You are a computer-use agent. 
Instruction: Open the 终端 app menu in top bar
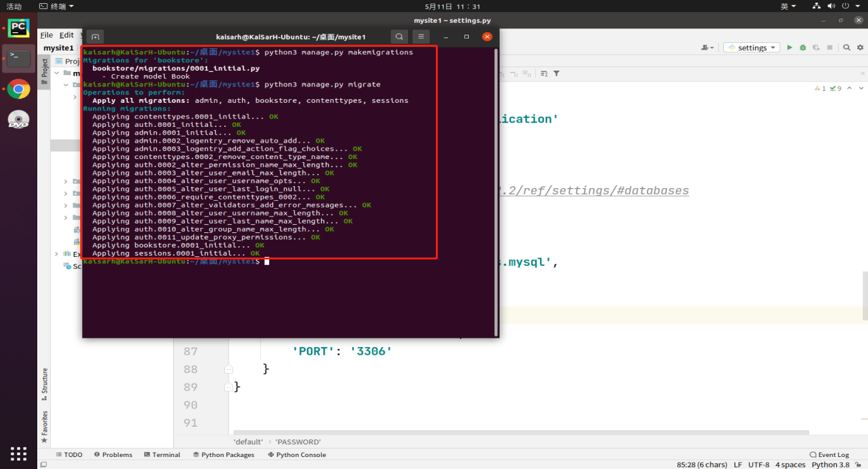[x=56, y=6]
